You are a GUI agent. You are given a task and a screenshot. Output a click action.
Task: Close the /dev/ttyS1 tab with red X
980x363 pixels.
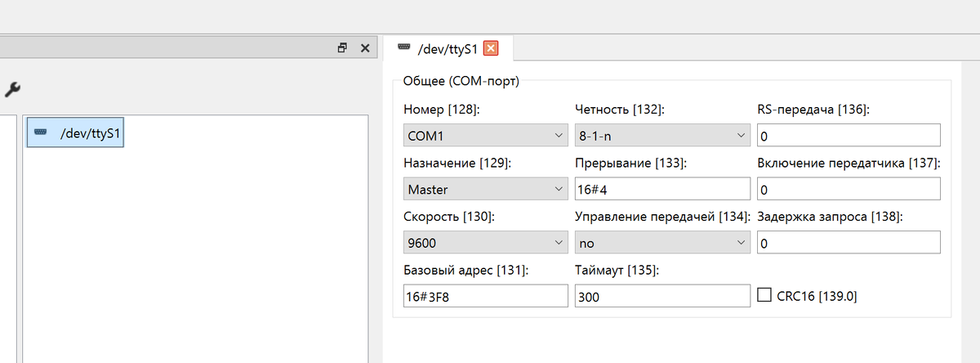tap(491, 48)
